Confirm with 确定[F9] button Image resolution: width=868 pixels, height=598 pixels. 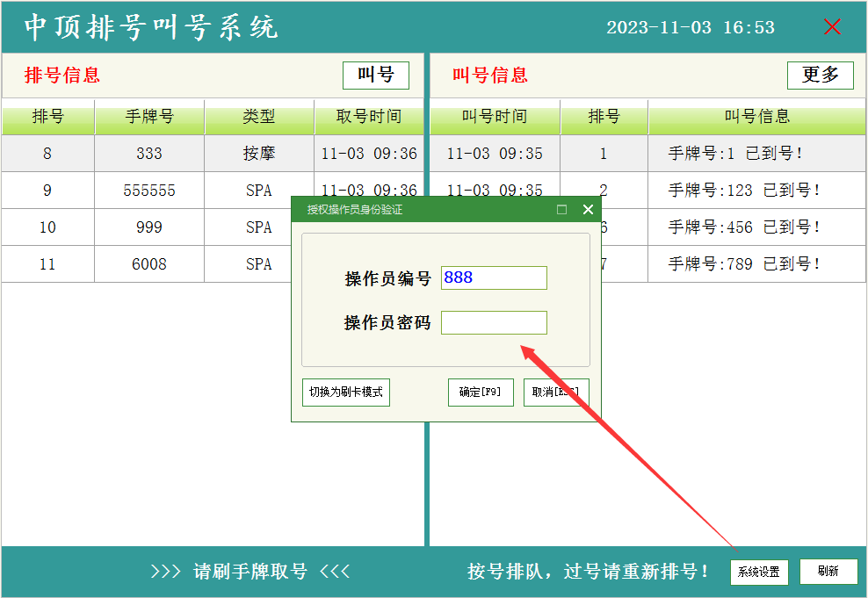[481, 393]
